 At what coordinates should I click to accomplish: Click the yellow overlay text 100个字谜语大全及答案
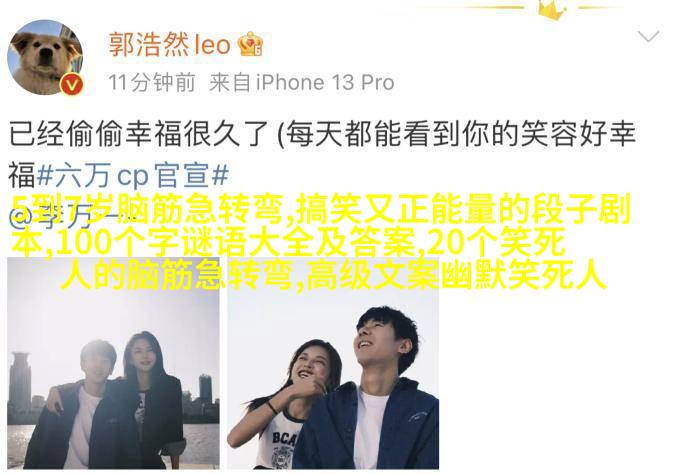235,242
